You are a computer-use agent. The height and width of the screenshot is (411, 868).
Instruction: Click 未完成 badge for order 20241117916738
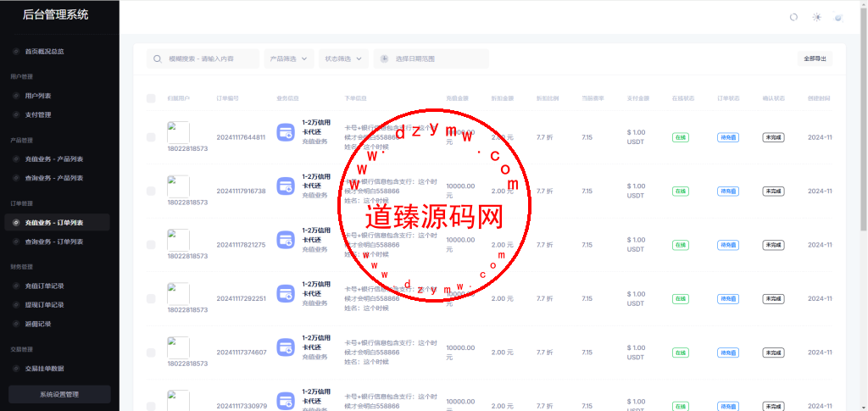point(773,191)
